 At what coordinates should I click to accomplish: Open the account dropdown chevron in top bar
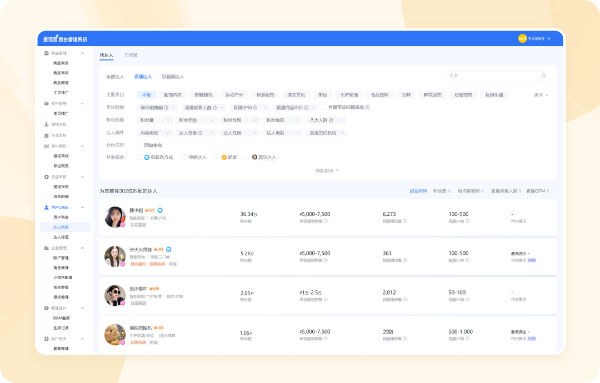549,39
